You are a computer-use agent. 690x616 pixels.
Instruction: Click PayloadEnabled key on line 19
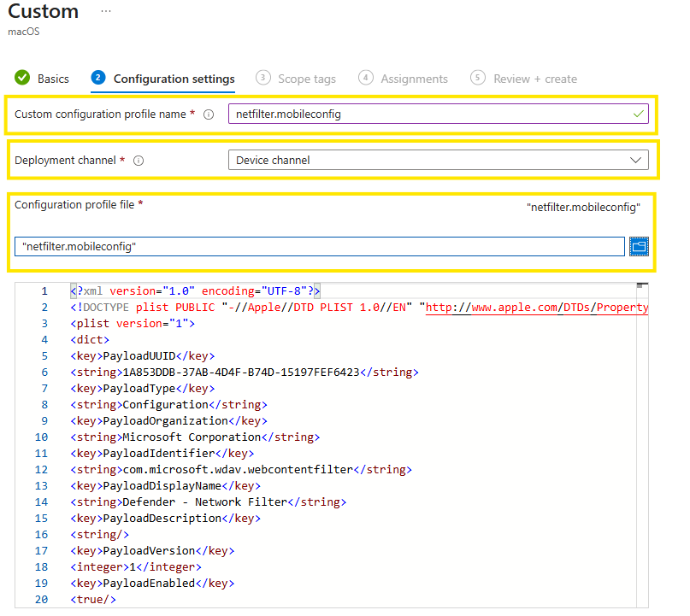pos(152,584)
